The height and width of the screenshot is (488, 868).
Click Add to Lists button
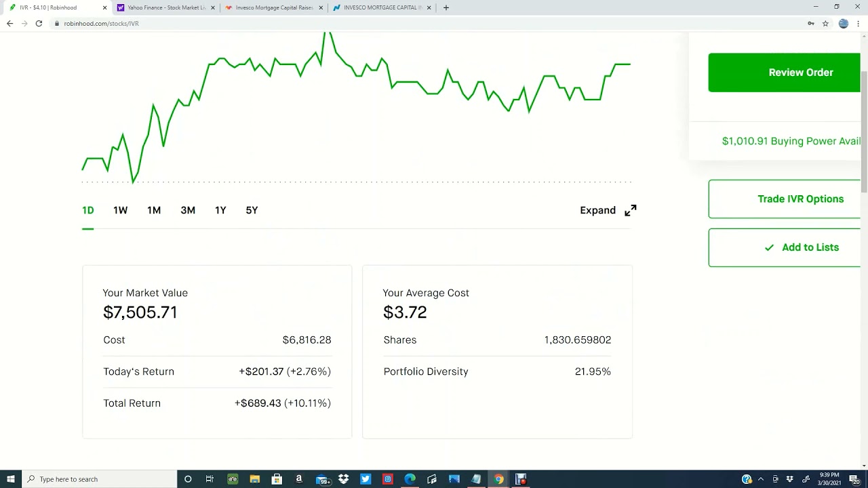785,247
